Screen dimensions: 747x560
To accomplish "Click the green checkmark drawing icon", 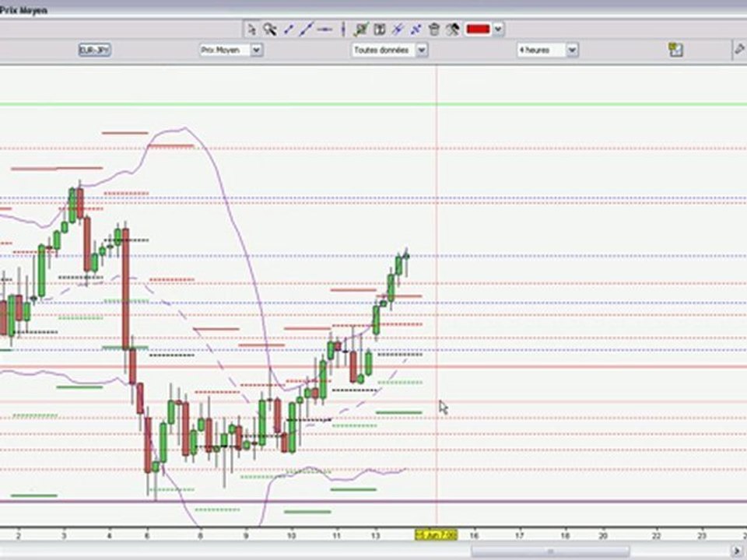I will point(361,30).
